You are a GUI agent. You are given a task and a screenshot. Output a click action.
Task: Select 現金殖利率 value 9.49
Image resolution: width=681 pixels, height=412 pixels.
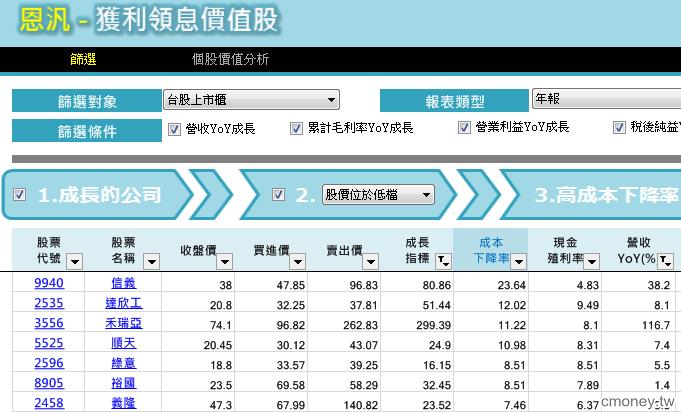[x=588, y=305]
